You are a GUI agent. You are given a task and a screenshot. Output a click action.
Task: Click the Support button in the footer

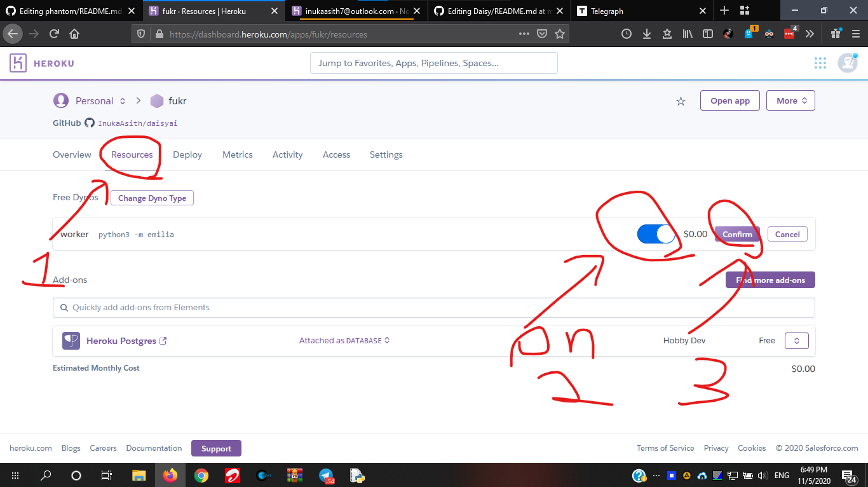[x=216, y=448]
